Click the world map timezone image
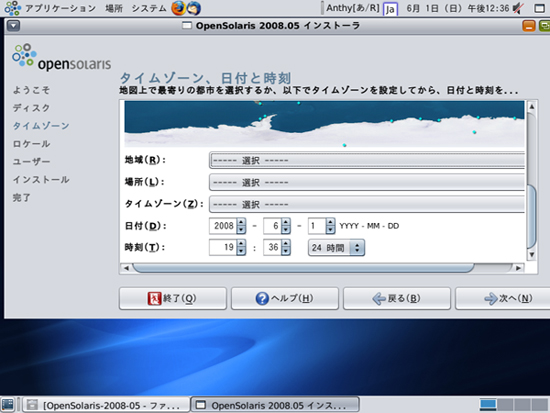 (x=324, y=124)
